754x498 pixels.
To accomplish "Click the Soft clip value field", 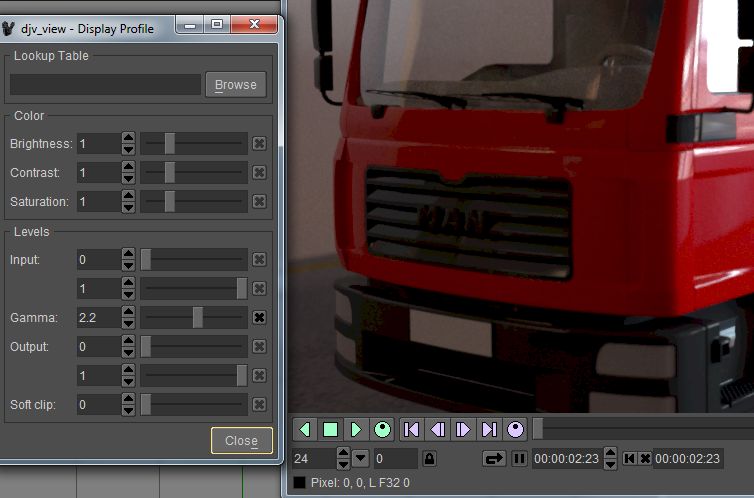I will tap(99, 405).
